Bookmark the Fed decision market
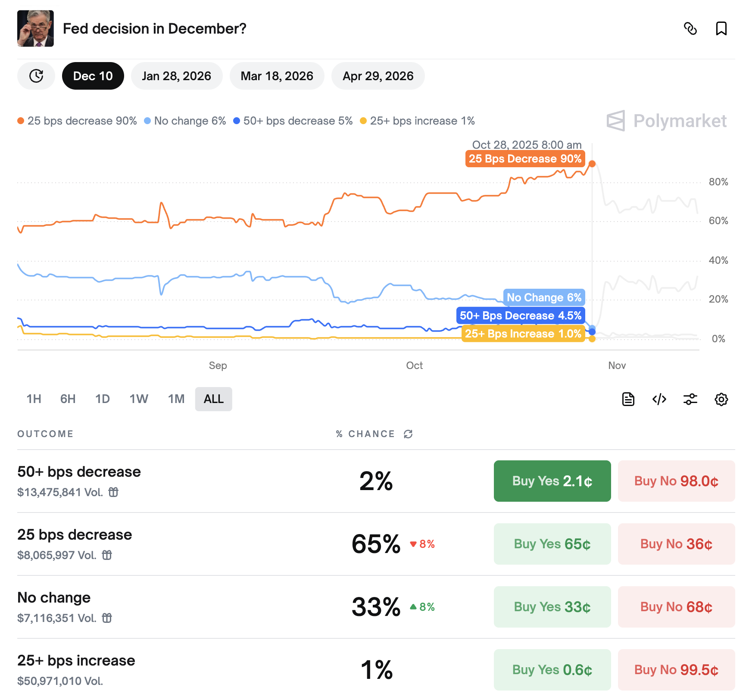The height and width of the screenshot is (700, 749). (x=721, y=28)
